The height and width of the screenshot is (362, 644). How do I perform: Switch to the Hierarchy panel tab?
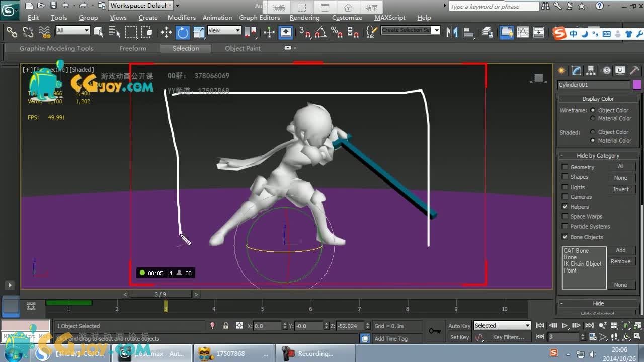591,71
